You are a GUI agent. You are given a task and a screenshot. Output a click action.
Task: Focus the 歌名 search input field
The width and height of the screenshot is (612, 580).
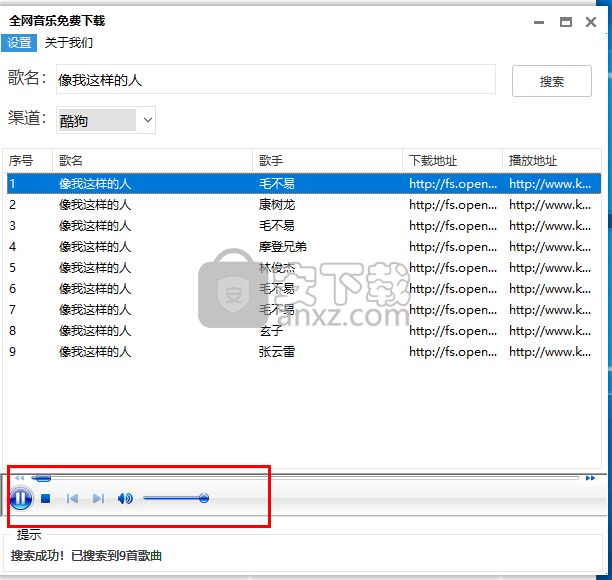tap(276, 79)
